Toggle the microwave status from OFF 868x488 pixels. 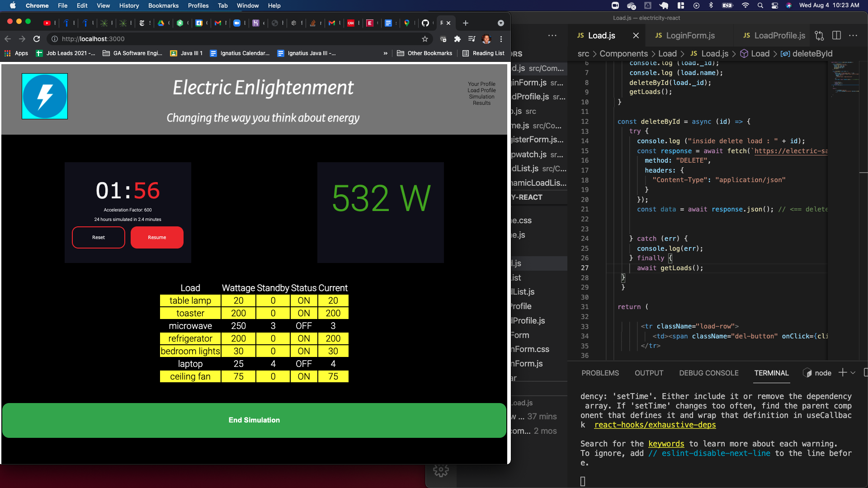click(x=303, y=325)
